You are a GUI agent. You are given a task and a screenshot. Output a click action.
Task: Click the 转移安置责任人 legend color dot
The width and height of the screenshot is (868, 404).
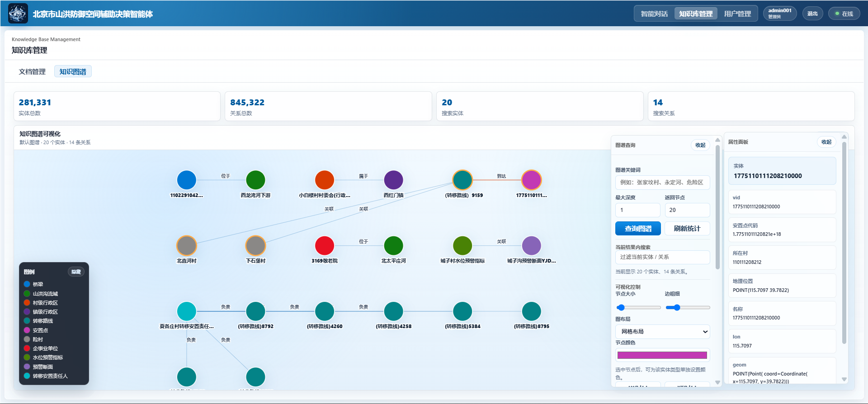point(27,376)
